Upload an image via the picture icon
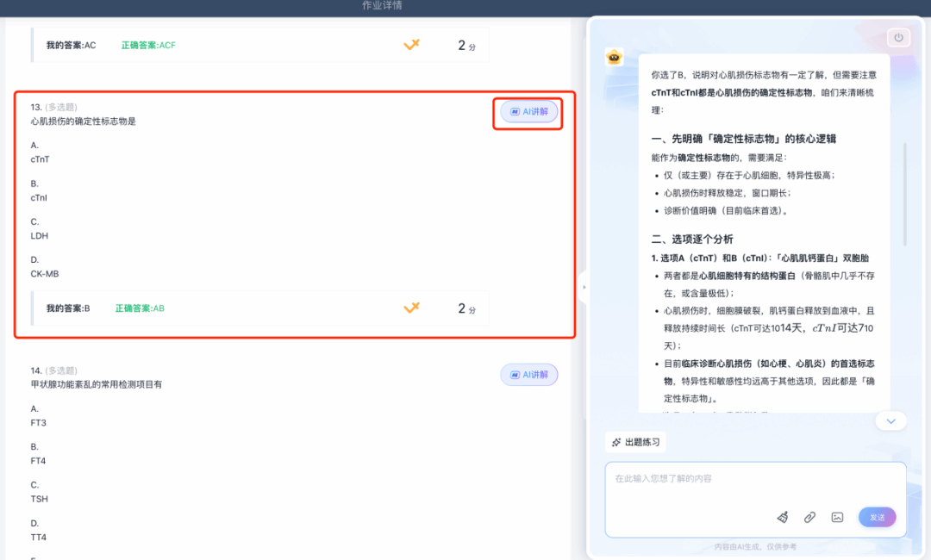Screen dimensions: 931x560 (x=837, y=517)
